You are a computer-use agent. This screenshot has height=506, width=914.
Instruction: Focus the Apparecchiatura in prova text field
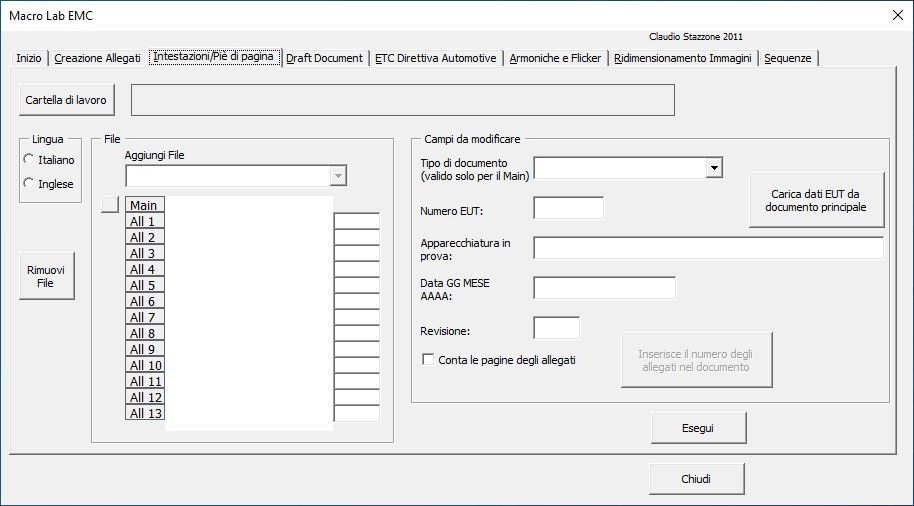point(708,248)
